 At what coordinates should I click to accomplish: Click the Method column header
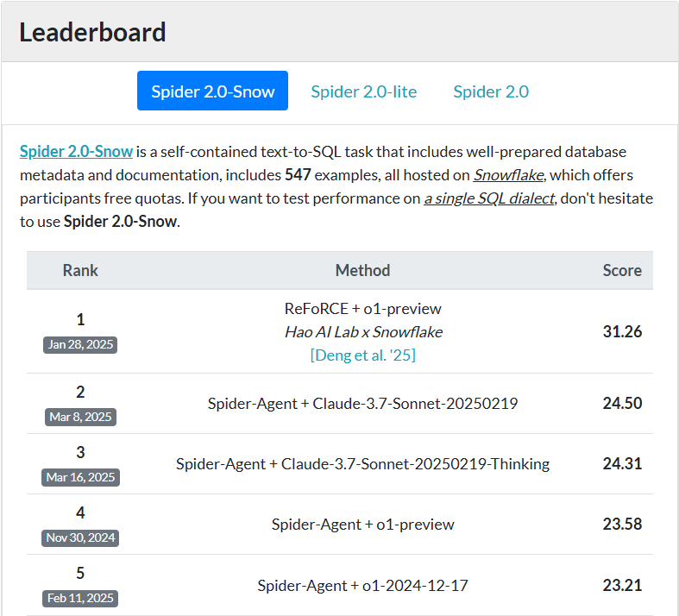pyautogui.click(x=362, y=270)
